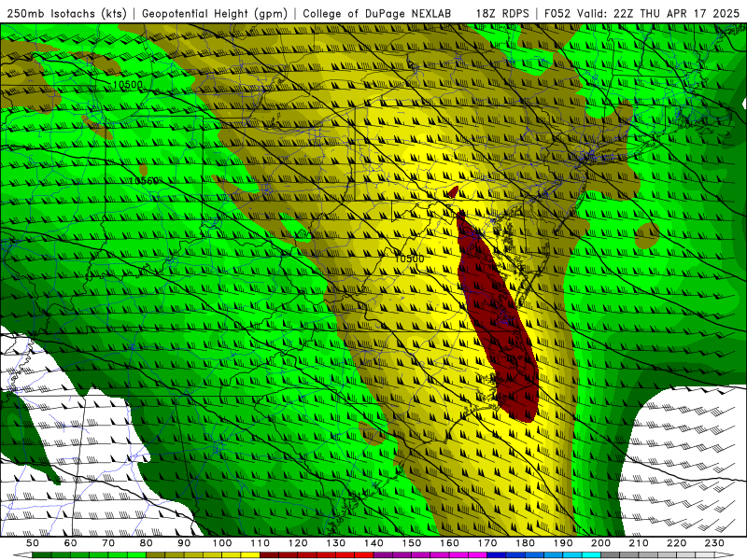Viewport: 747px width, 560px height.
Task: Click the '250mb Isotachs (kts)' title text
Action: pyautogui.click(x=66, y=13)
